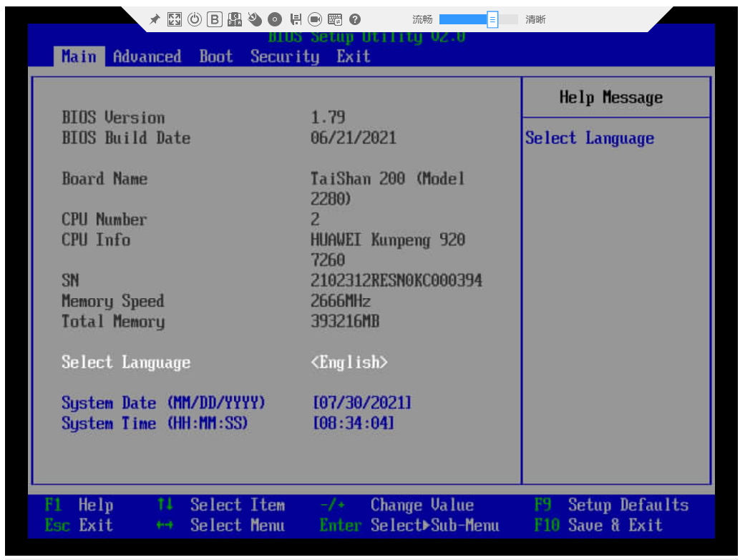Click the Change Value hint
This screenshot has height=560, width=740.
(396, 505)
